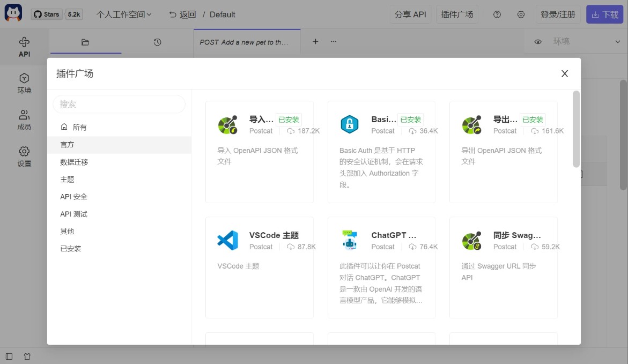
Task: Open the ChatGPT plugin title
Action: (394, 235)
